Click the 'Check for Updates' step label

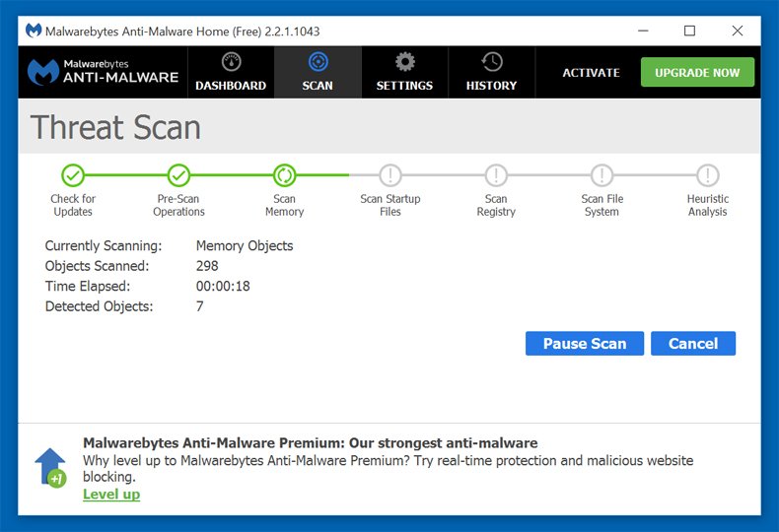tap(73, 205)
